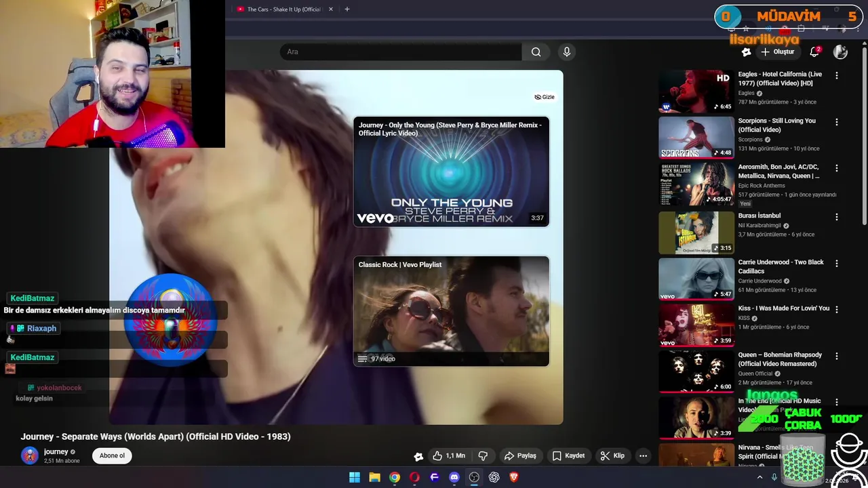868x488 pixels.
Task: Hide end screen cards with Gizle
Action: tap(545, 97)
